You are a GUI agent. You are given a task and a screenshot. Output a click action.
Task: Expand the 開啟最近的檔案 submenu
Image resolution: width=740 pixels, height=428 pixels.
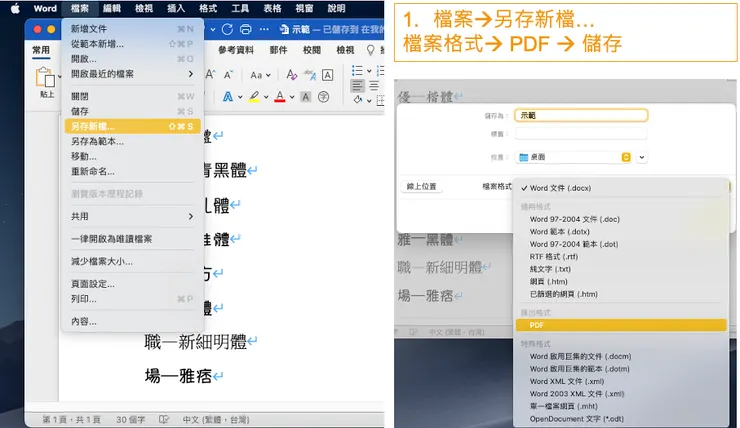(x=191, y=74)
